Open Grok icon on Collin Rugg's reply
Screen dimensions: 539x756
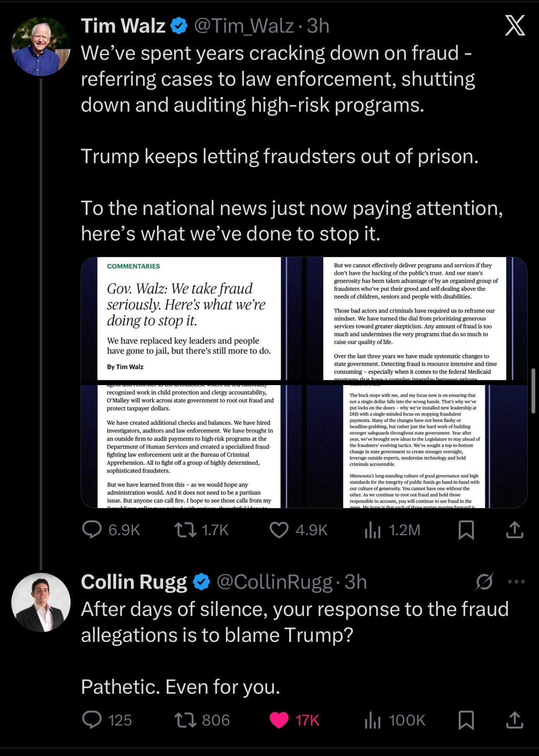484,581
